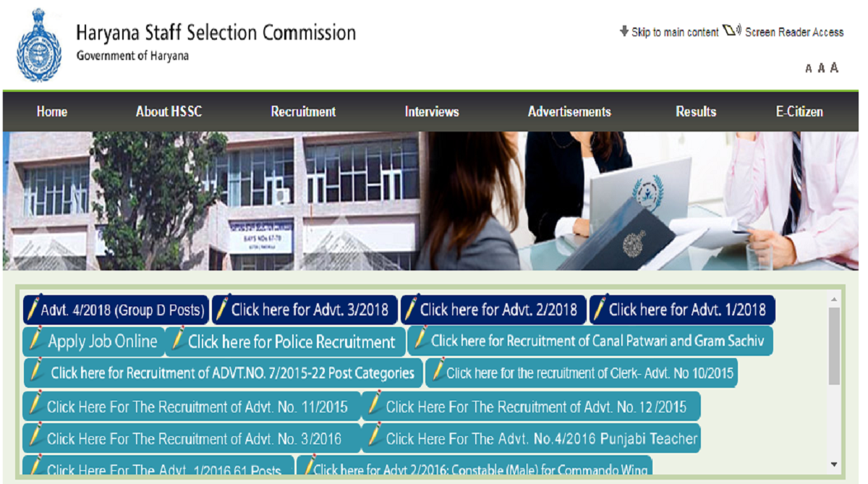Open Canal Patwari and Gram Sachiv recruitment
Screen dimensions: 868x484
(590, 340)
